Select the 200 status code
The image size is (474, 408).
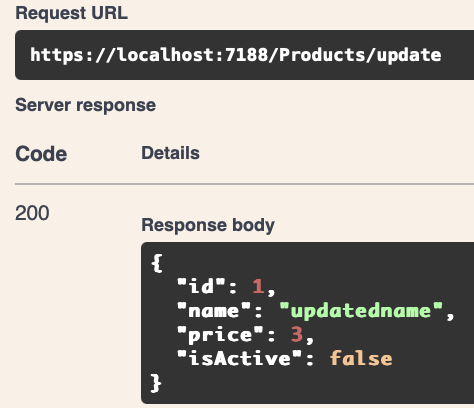32,213
